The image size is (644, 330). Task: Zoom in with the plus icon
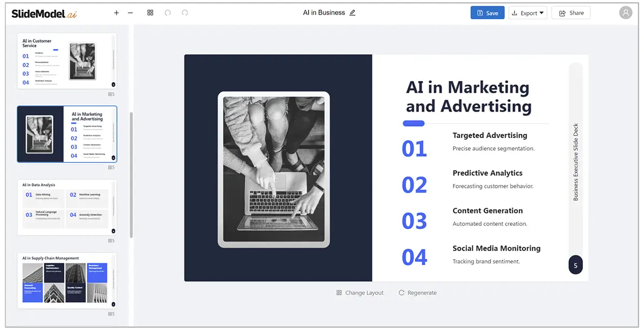coord(116,12)
